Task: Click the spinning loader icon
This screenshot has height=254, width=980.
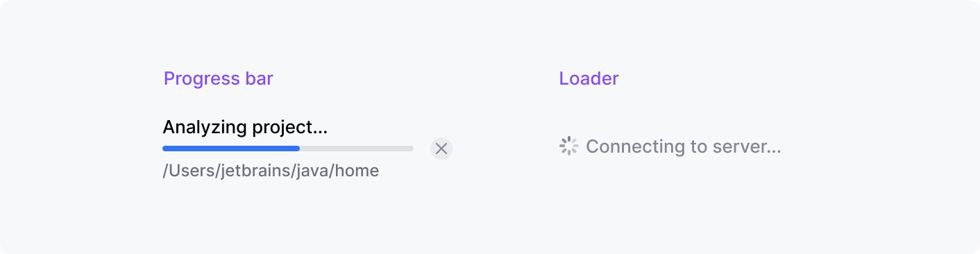Action: click(568, 146)
